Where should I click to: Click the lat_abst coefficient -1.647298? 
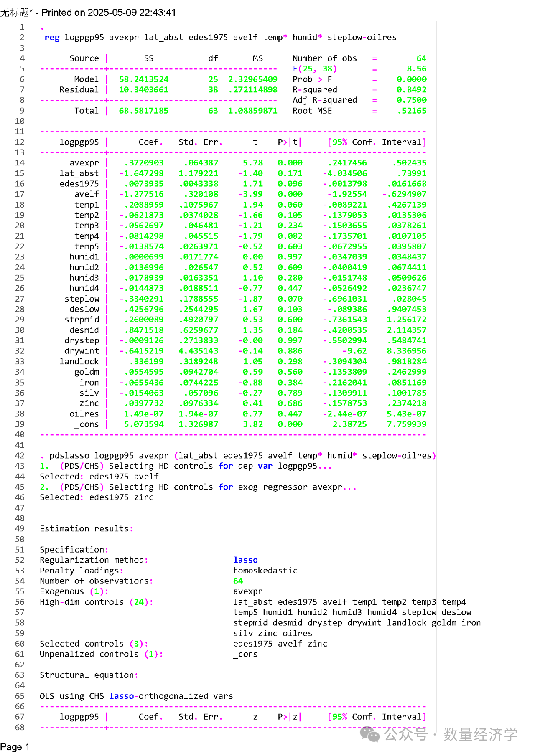[x=141, y=173]
